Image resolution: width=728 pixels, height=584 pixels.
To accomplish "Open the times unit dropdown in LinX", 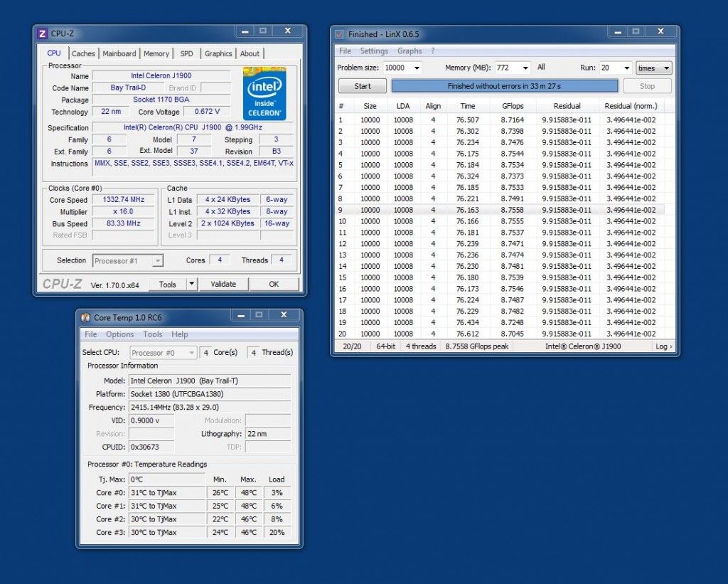I will [654, 68].
